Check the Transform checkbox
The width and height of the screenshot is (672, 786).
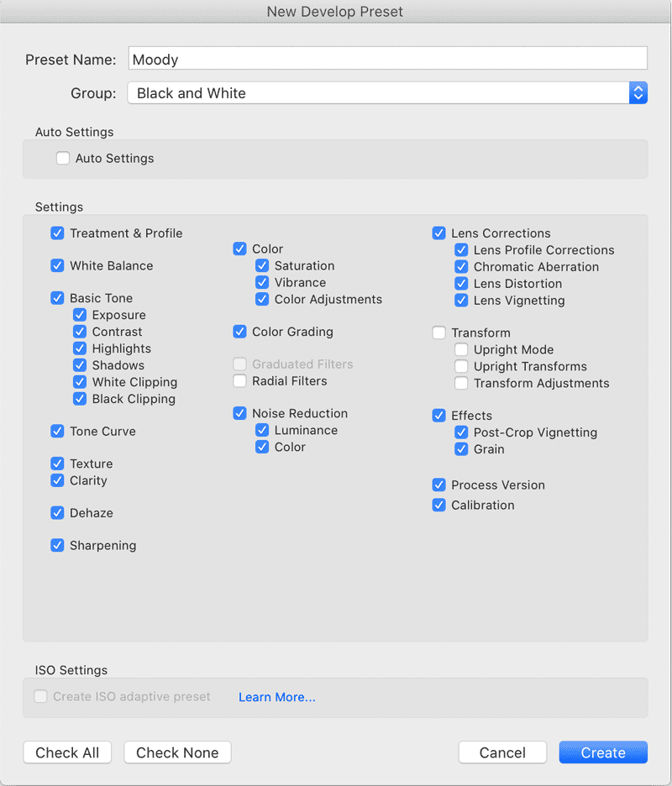[x=438, y=333]
